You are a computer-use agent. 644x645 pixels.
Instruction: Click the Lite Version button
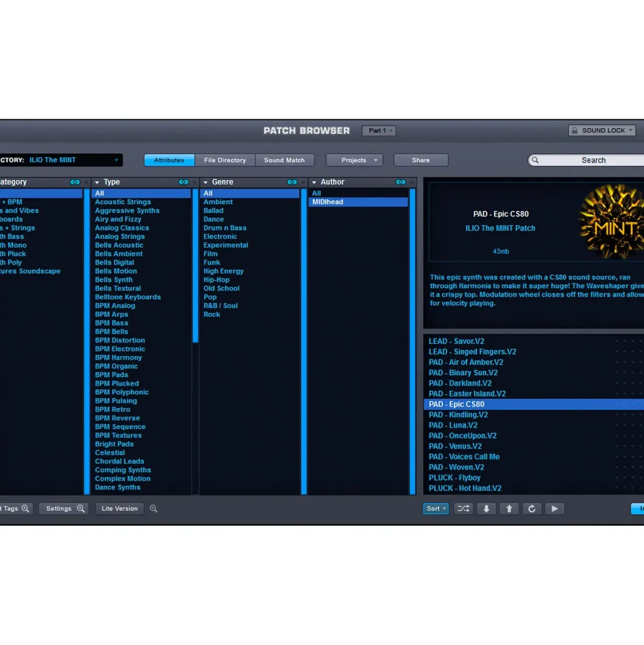click(x=120, y=508)
